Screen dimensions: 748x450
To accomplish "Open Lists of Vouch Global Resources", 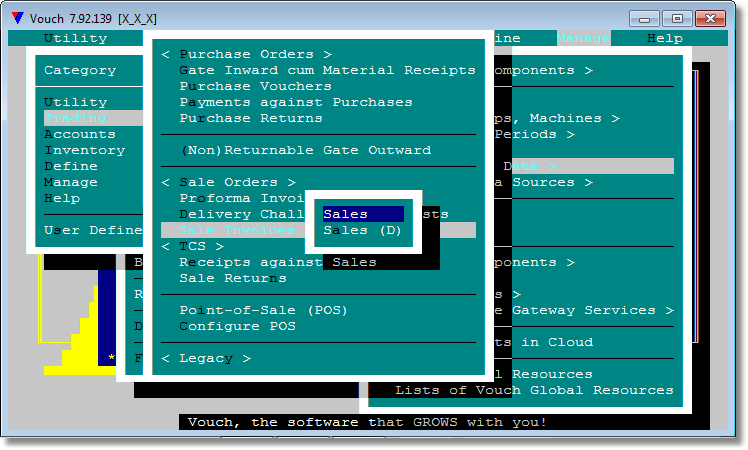I will pos(534,390).
